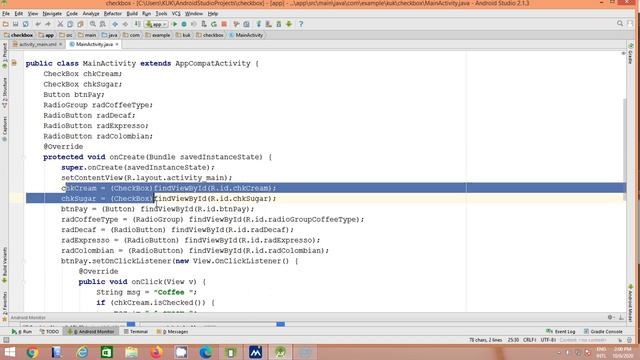Screen dimensions: 640x360
Task: Open the Analyze menu
Action: click(91, 13)
